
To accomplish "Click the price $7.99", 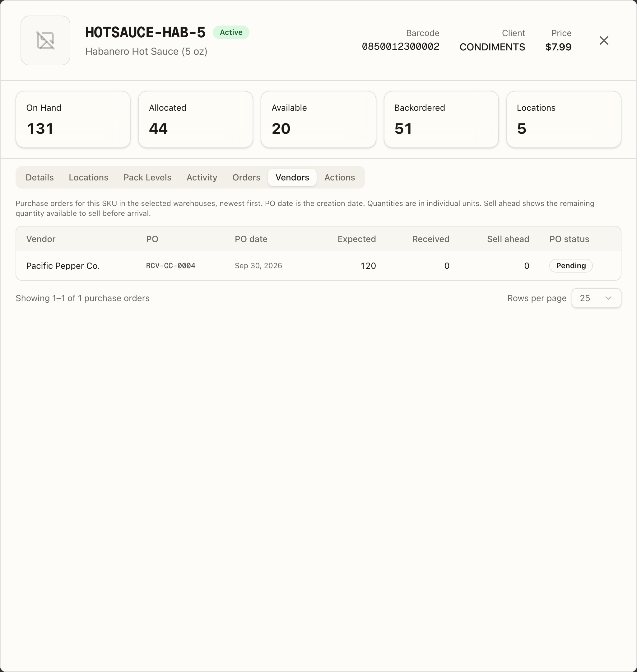I will click(558, 47).
